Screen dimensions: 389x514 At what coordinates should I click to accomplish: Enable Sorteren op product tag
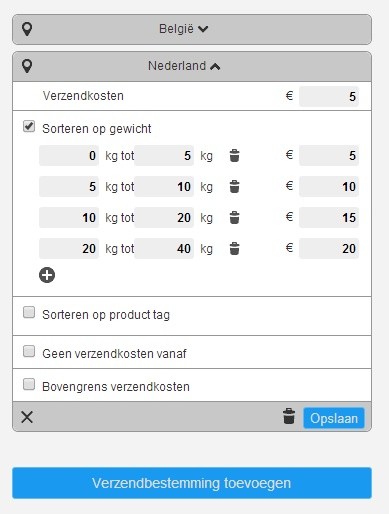29,312
